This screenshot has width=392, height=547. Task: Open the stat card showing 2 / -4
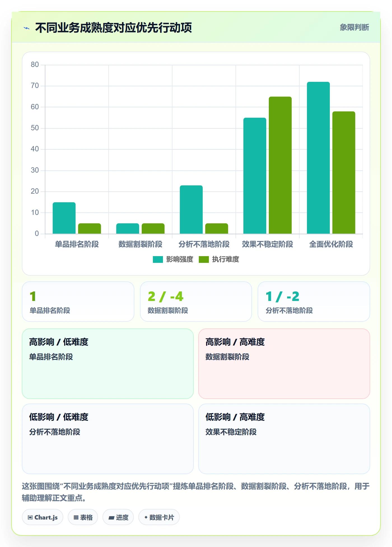point(196,302)
